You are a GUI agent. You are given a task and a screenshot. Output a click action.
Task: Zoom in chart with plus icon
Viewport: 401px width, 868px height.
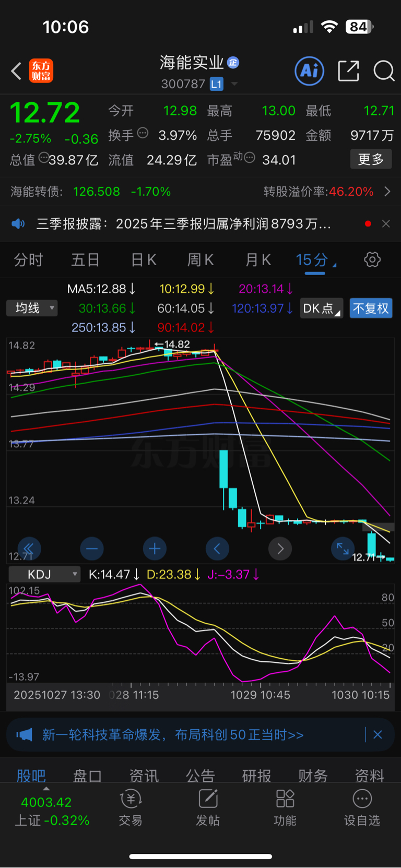point(155,549)
